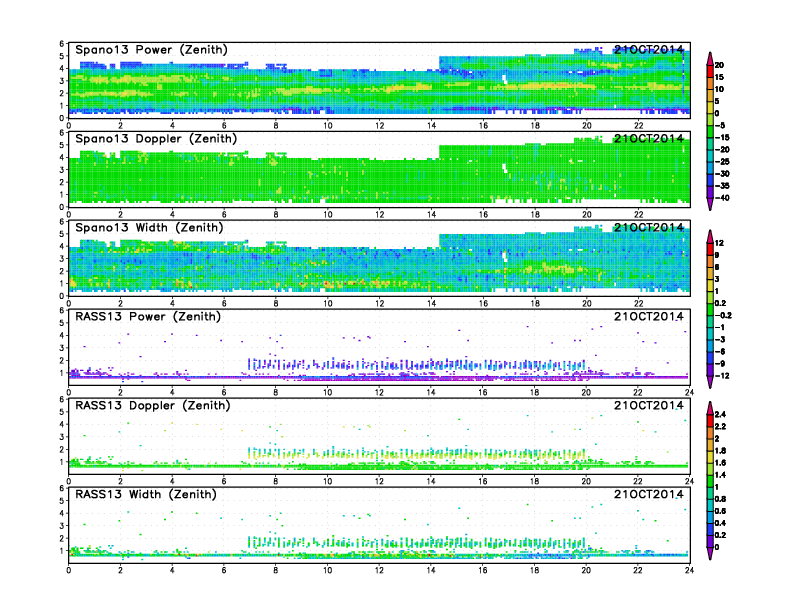Click the 'Spano13 Width (Zenith)' panel title

pos(149,228)
